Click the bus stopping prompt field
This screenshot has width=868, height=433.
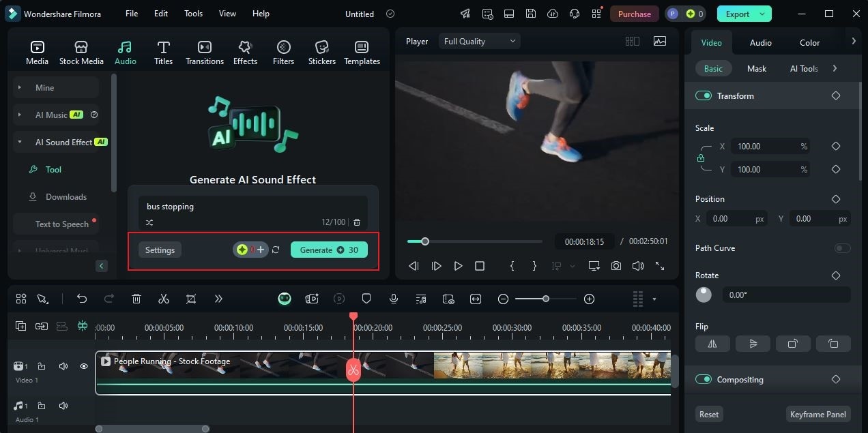252,207
